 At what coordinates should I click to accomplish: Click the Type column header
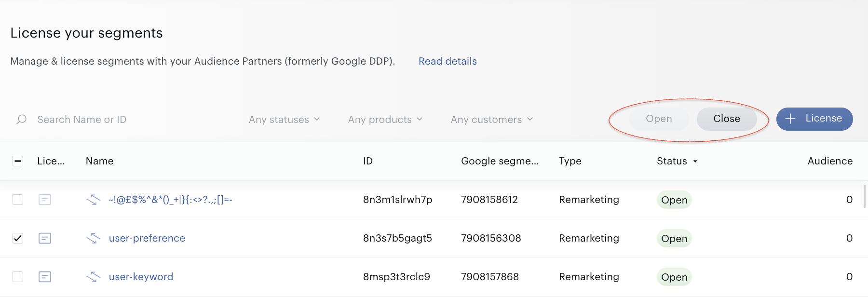tap(570, 161)
